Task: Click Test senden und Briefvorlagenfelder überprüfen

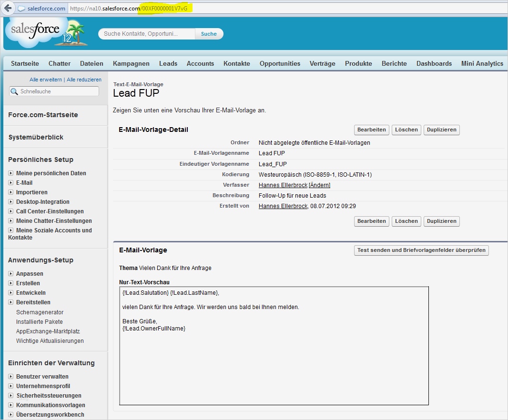Action: tap(421, 250)
